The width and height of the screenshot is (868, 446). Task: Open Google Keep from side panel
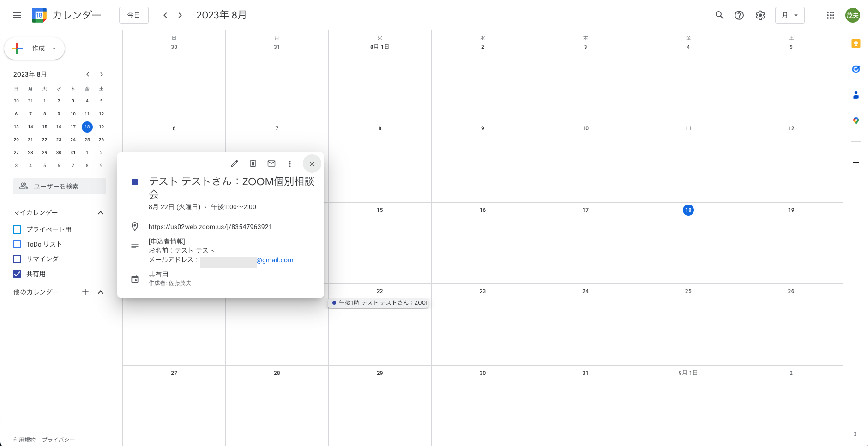(856, 43)
